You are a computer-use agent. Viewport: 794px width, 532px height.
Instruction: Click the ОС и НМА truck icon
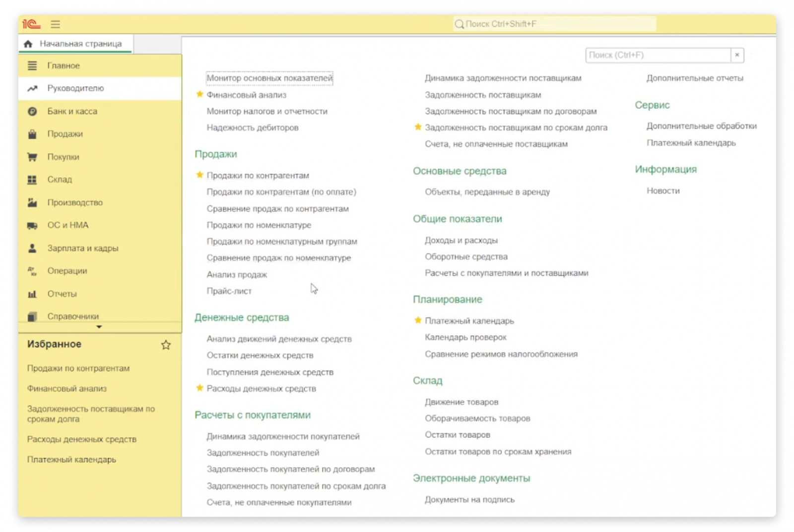tap(32, 226)
